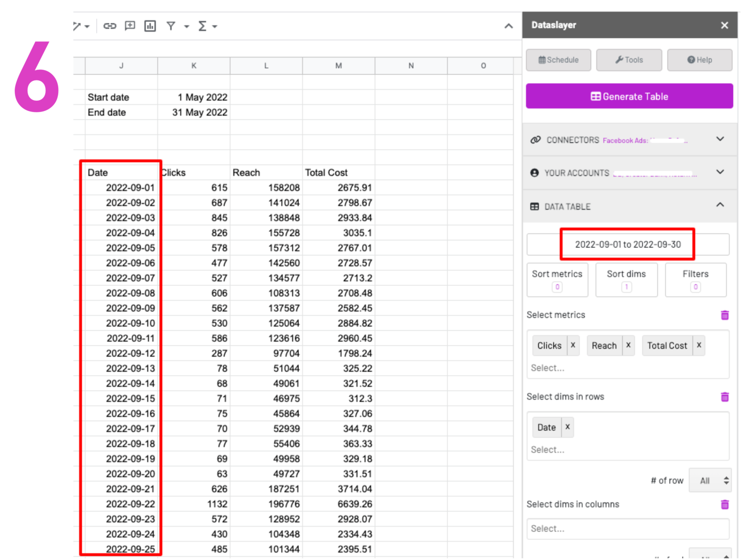Remove the Reach metric chip

628,345
